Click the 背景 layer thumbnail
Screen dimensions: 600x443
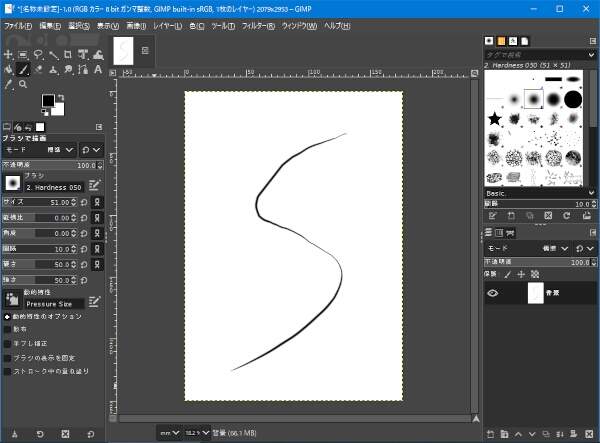coord(534,293)
